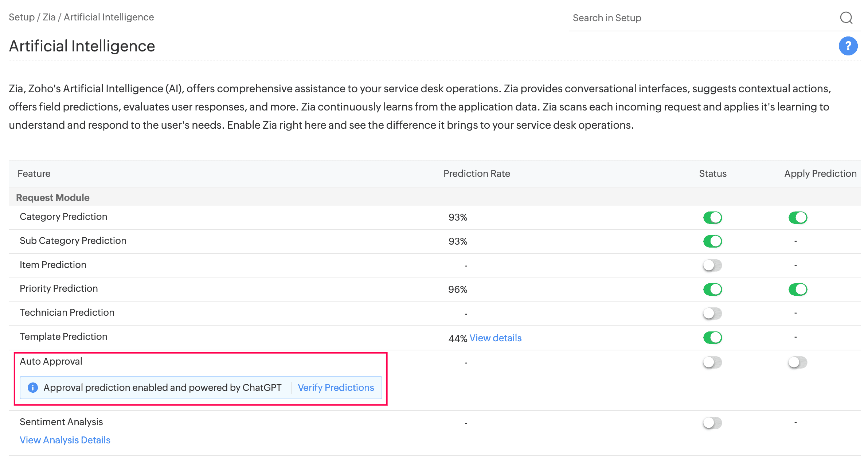868x474 pixels.
Task: Go to Setup in breadcrumb
Action: [x=21, y=17]
